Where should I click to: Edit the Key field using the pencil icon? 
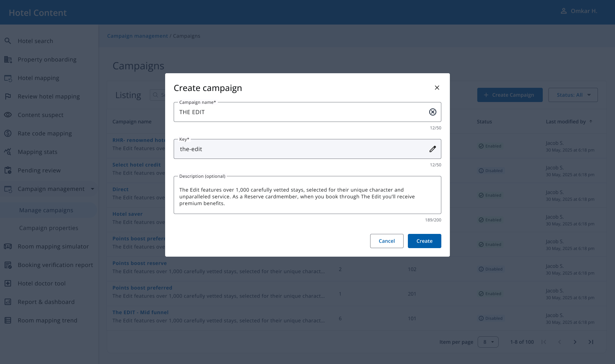(433, 149)
